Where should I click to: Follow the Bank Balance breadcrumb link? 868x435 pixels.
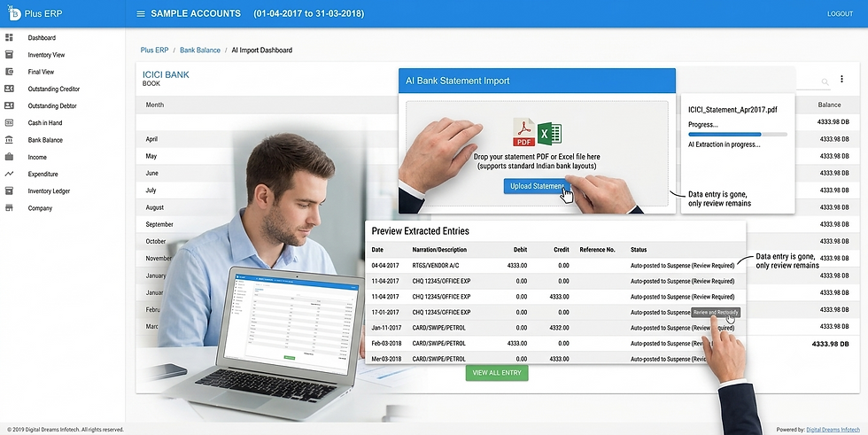pos(200,50)
